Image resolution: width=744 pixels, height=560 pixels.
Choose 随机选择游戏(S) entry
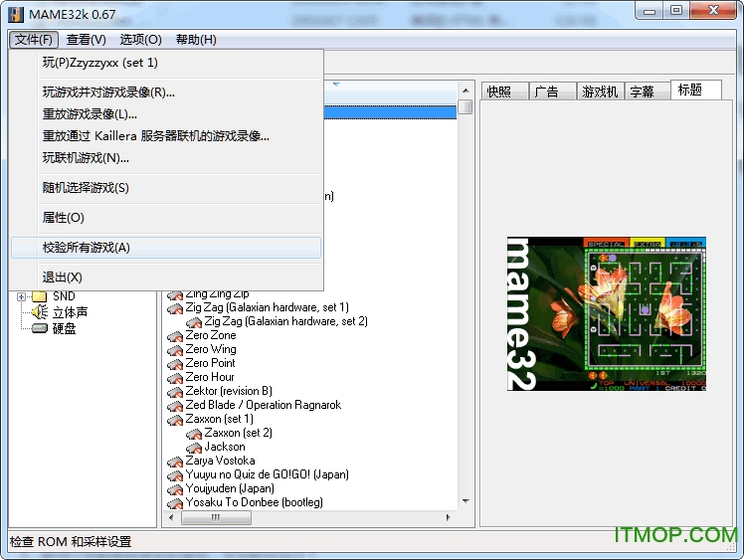166,188
